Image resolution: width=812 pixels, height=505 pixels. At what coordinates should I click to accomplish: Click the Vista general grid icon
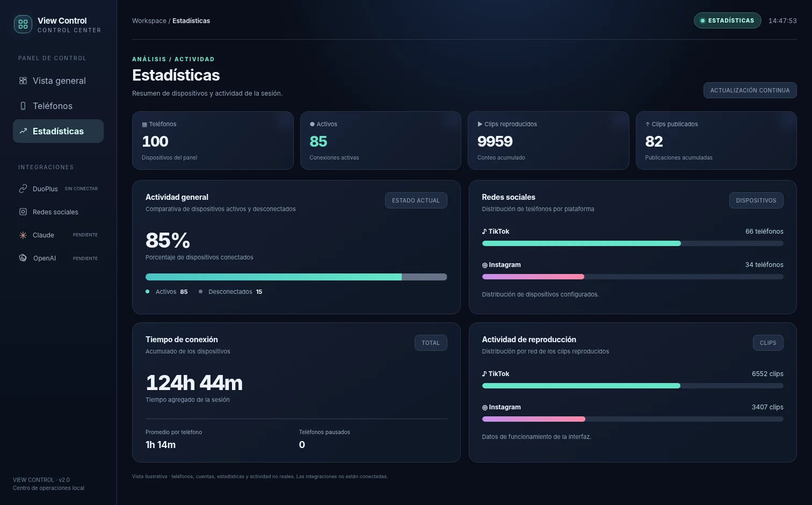[x=23, y=81]
